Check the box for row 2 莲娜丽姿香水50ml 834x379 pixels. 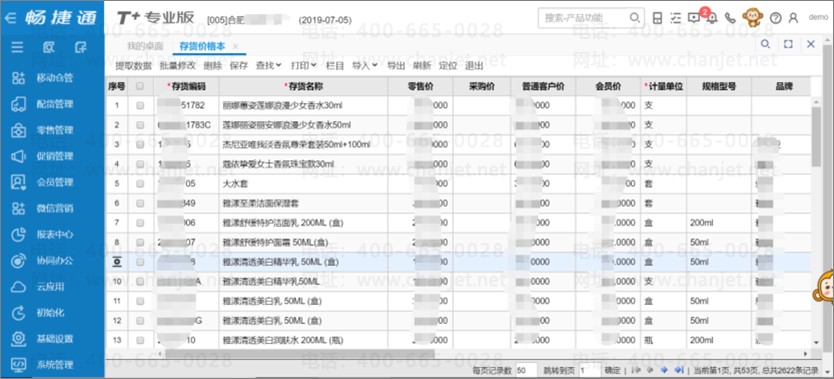tap(140, 125)
